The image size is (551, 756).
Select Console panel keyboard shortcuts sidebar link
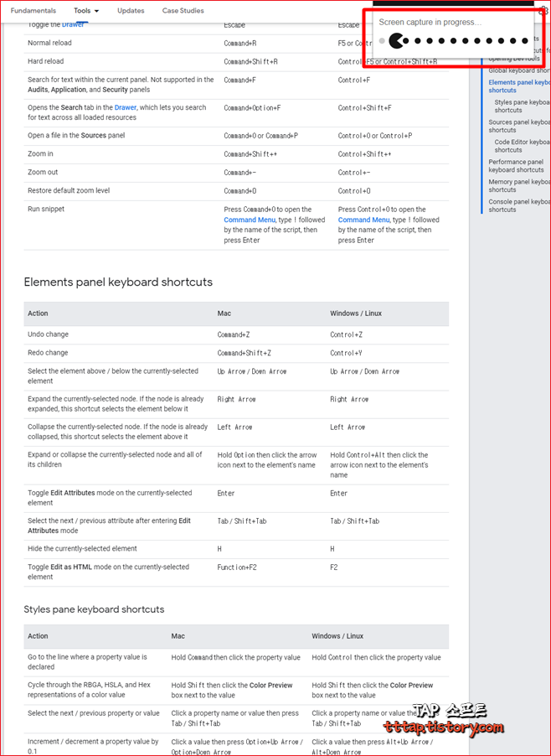click(519, 205)
